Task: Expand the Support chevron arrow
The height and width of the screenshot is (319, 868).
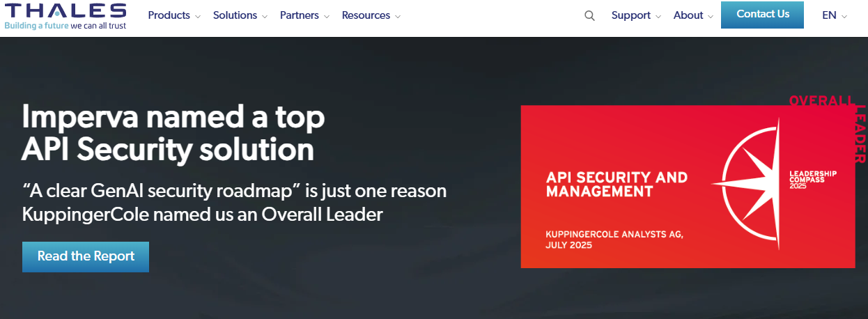Action: click(658, 17)
